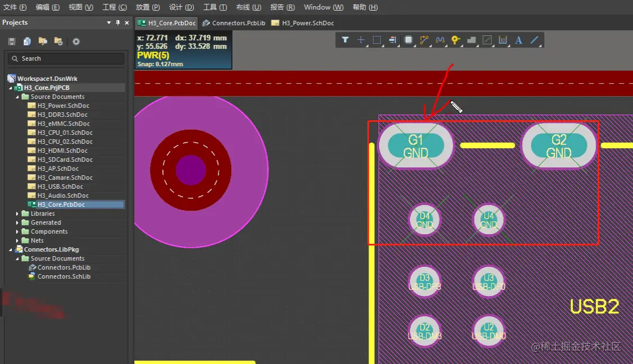Viewport: 633px width, 364px height.
Task: Expand the Generated folder
Action: coord(17,222)
